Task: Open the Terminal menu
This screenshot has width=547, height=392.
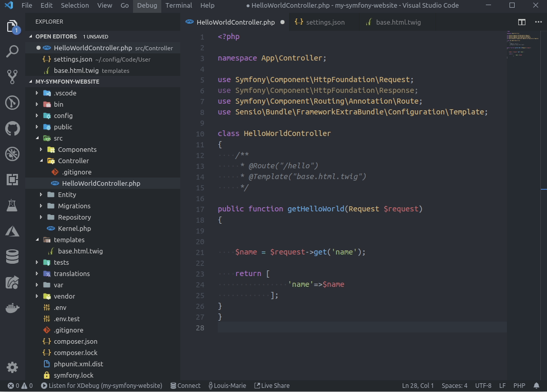Action: pos(179,5)
